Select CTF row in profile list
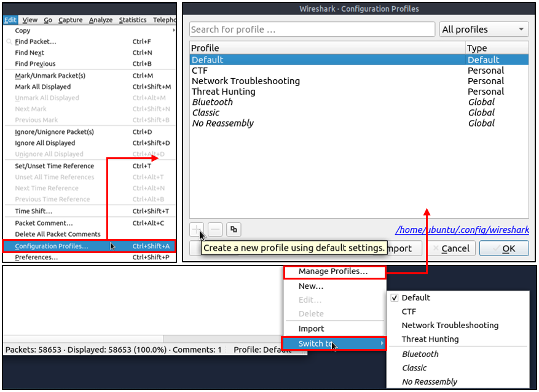 click(x=359, y=71)
